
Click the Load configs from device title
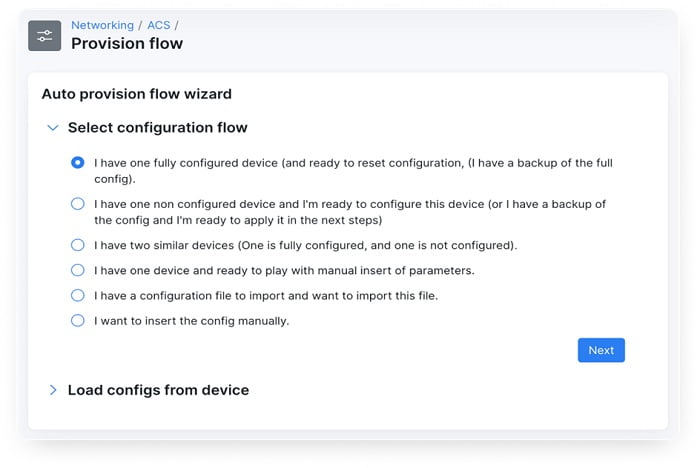click(158, 390)
